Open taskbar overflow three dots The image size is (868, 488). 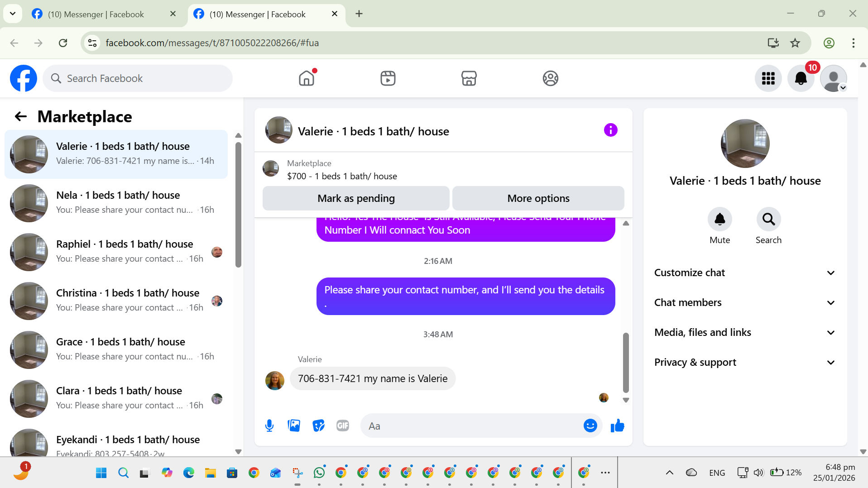605,473
